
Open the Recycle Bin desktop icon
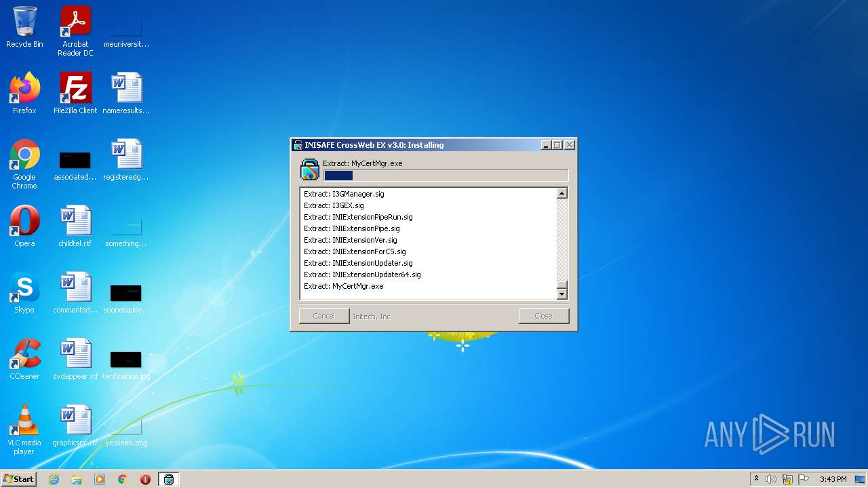(x=24, y=28)
